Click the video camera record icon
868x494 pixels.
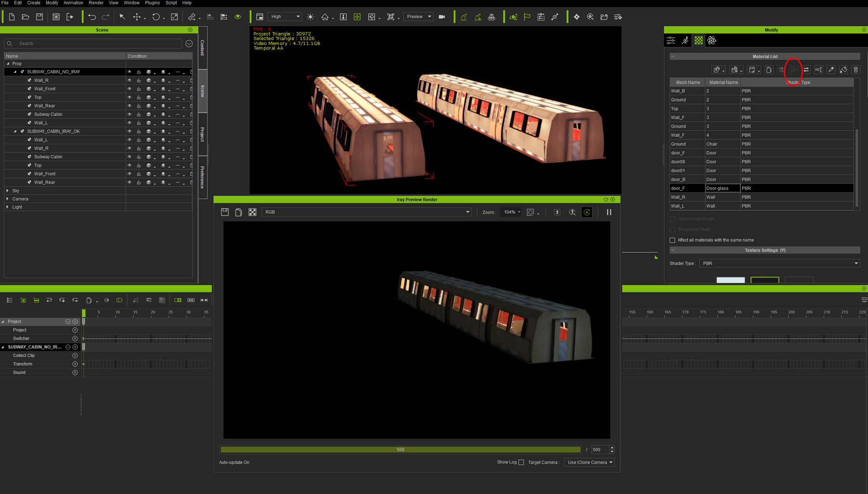(x=442, y=17)
